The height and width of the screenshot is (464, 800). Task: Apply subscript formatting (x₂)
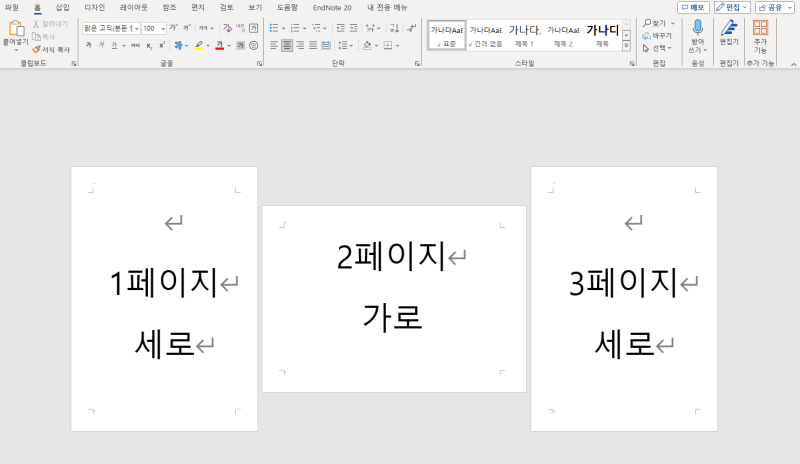(148, 45)
